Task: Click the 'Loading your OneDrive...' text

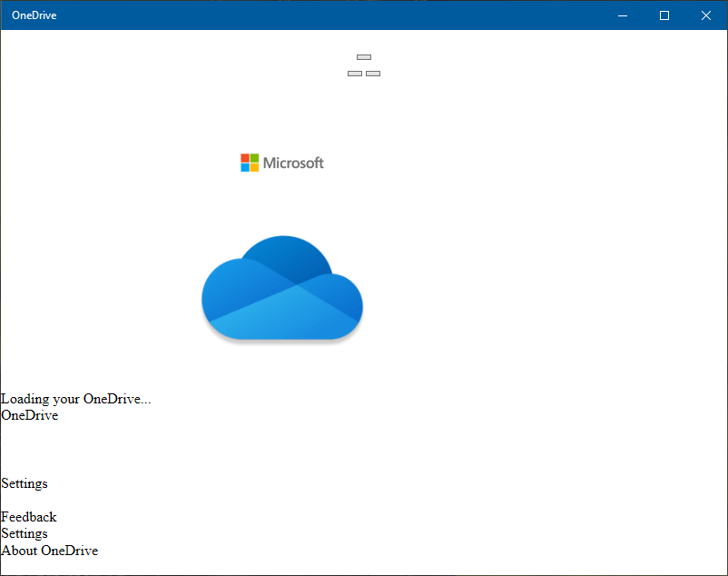Action: coord(75,399)
